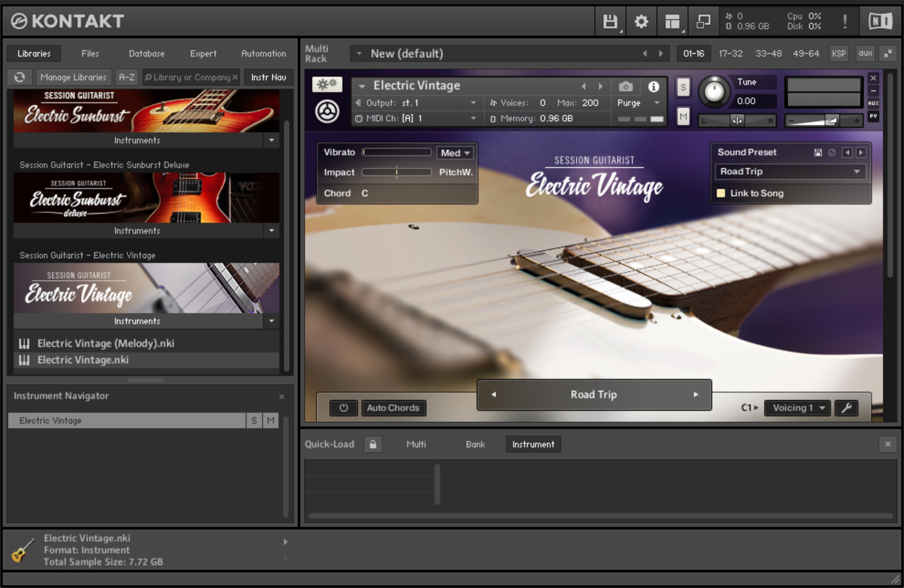Image resolution: width=904 pixels, height=588 pixels.
Task: Adjust the Impact slider
Action: [397, 172]
